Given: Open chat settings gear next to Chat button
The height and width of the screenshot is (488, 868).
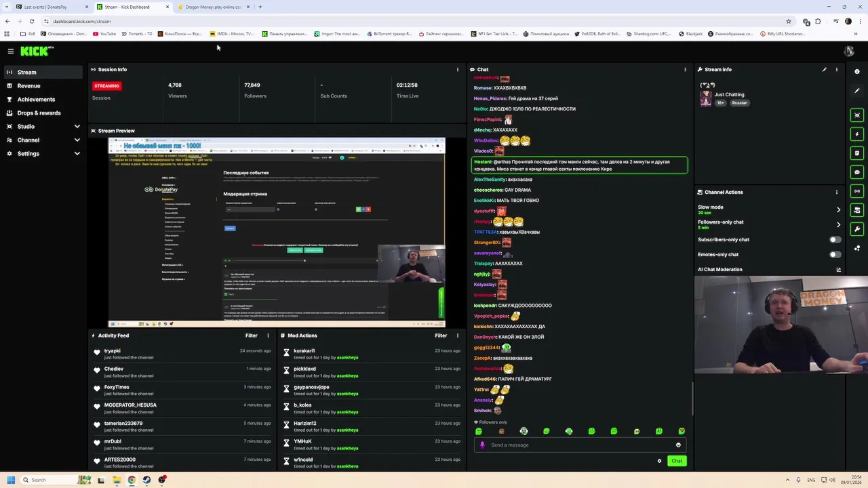Looking at the screenshot, I should [659, 461].
